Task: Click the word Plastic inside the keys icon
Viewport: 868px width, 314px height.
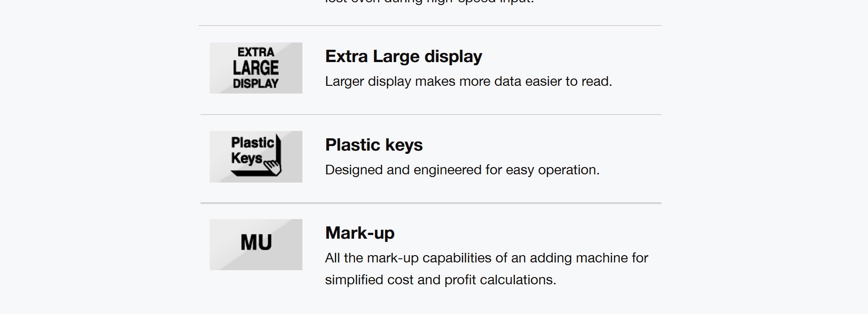Action: 253,142
